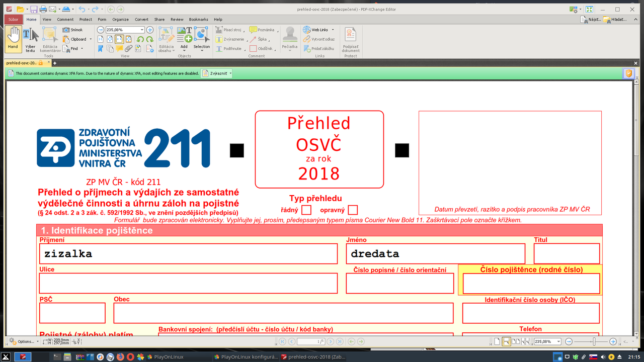Screen dimensions: 644x362
Task: Click Vytvoriť odkaz create link
Action: click(319, 39)
